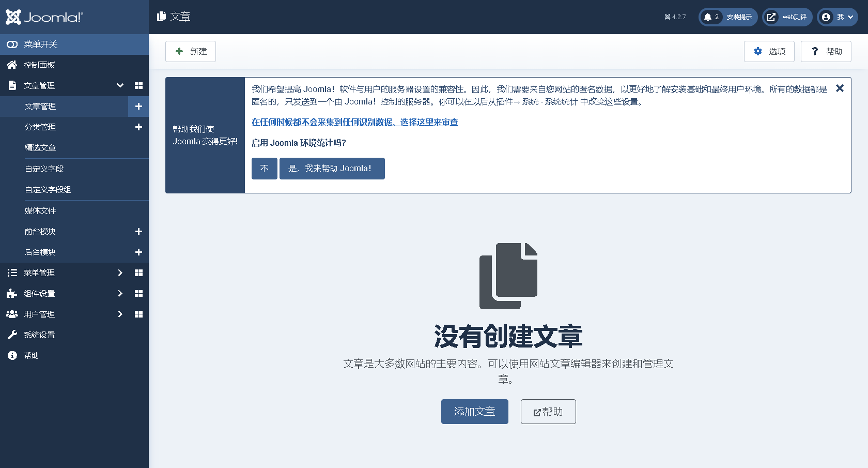
Task: Open 系统设置 wrench item
Action: (x=74, y=335)
